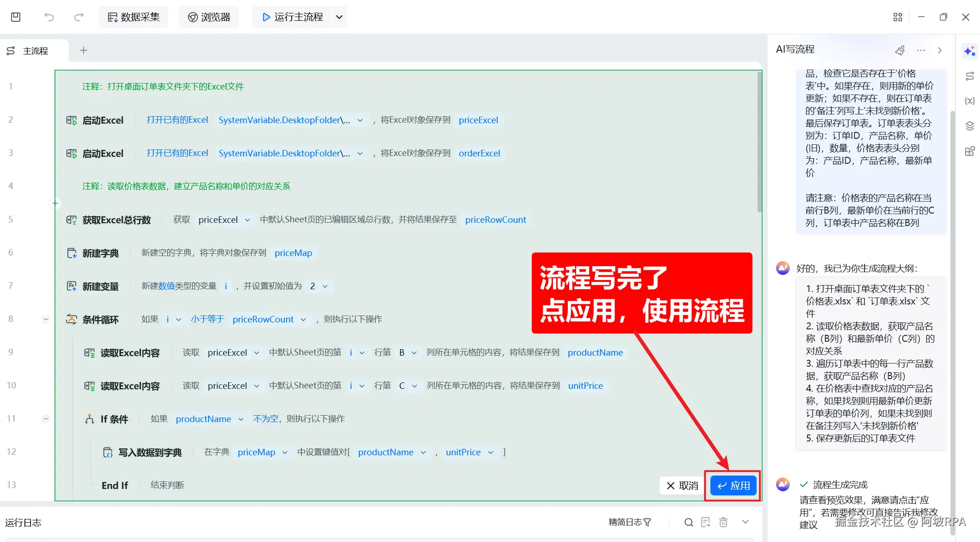Open the variables {x} sidebar icon
980x542 pixels.
pos(969,101)
